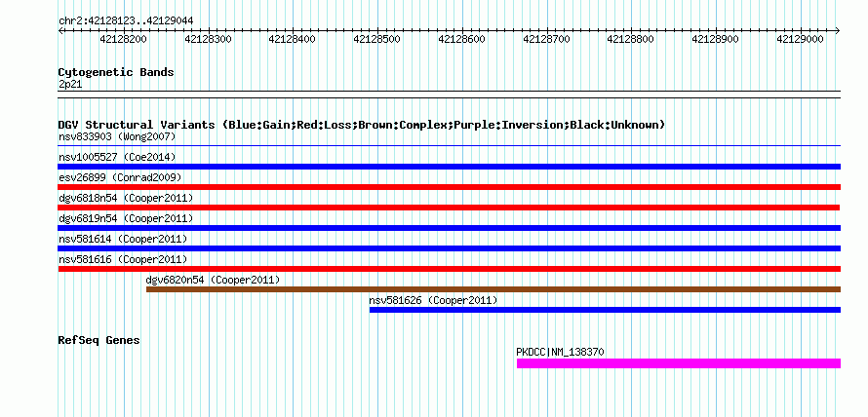The image size is (868, 417).
Task: Open variant label nsv581616 (Cooper2011)
Action: pyautogui.click(x=123, y=259)
